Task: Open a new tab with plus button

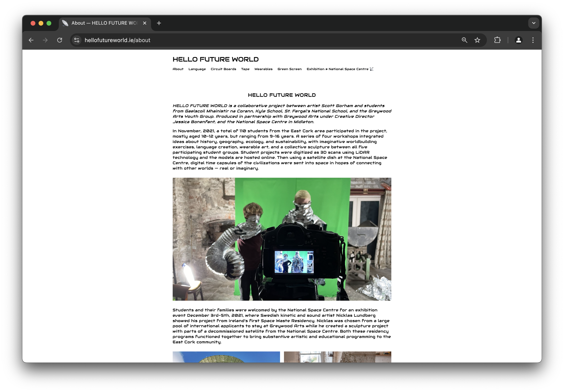Action: tap(159, 23)
